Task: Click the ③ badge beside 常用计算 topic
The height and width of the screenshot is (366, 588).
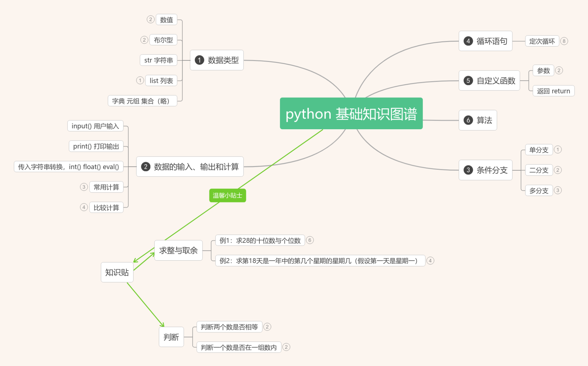Action: coord(84,187)
